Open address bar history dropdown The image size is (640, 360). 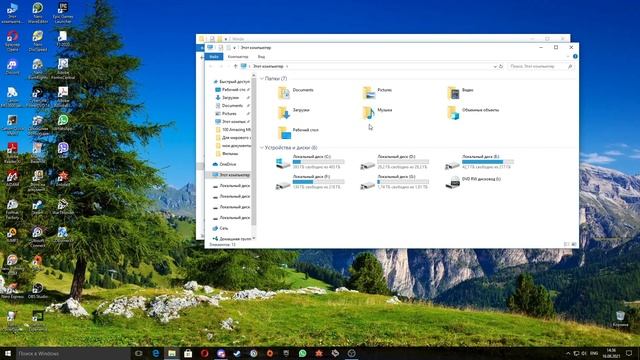(x=495, y=66)
